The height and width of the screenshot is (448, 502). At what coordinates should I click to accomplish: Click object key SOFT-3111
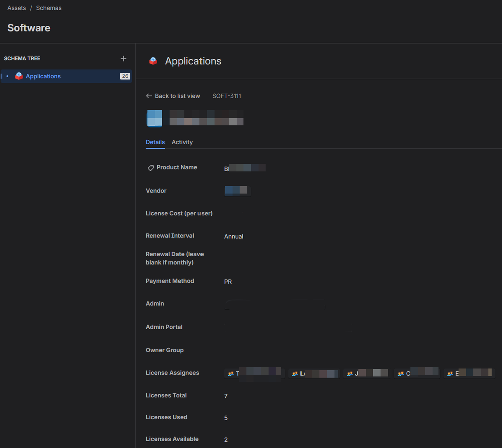tap(227, 96)
